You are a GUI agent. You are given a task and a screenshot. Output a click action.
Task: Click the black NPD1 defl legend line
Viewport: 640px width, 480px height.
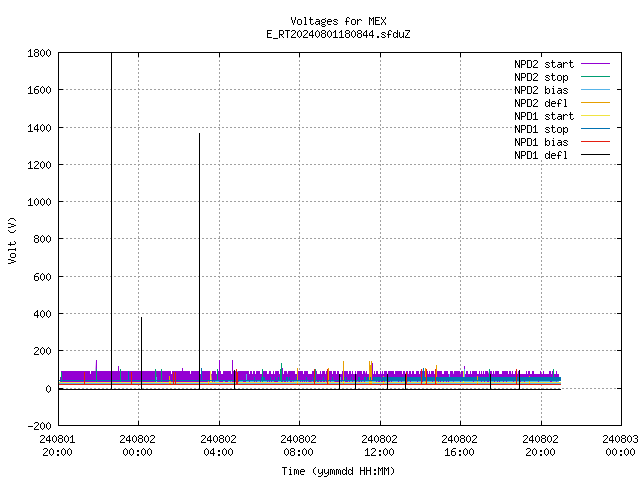(595, 155)
